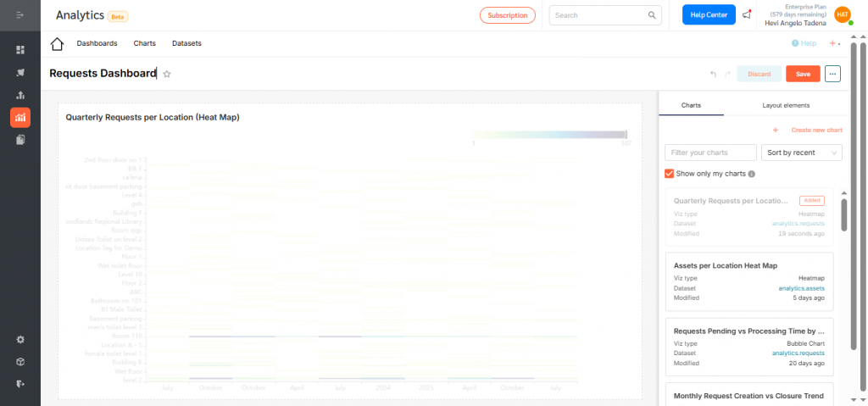Open the announcements megaphone icon
868x406 pixels.
pos(747,15)
